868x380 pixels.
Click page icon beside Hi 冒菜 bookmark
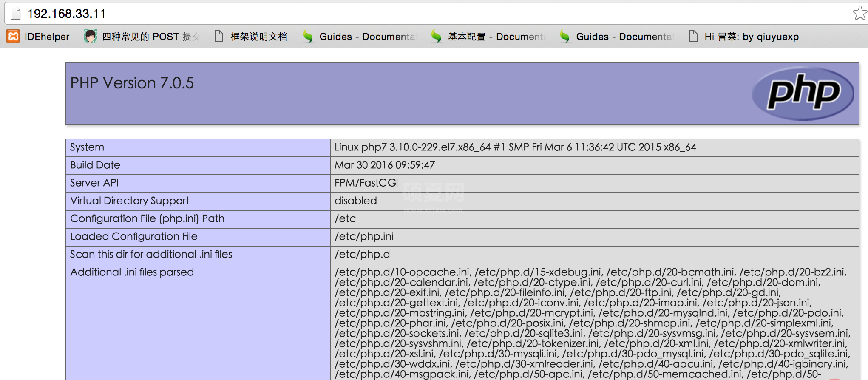pyautogui.click(x=693, y=37)
